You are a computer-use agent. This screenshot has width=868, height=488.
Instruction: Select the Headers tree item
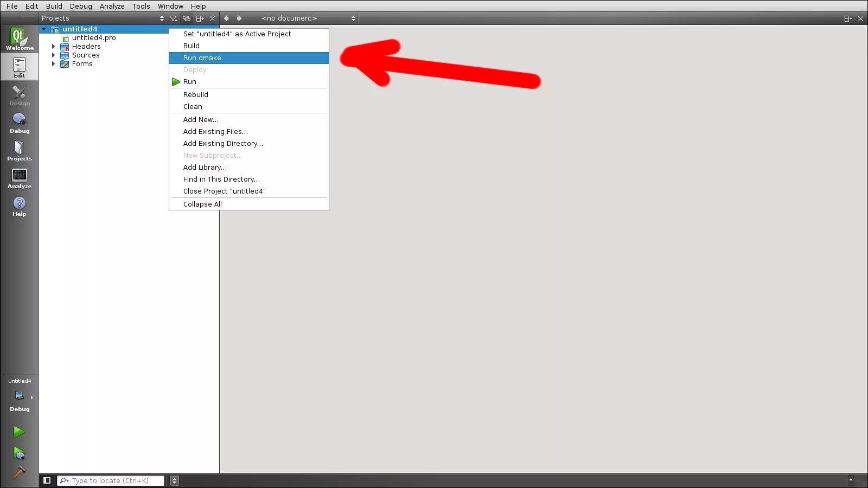(86, 47)
